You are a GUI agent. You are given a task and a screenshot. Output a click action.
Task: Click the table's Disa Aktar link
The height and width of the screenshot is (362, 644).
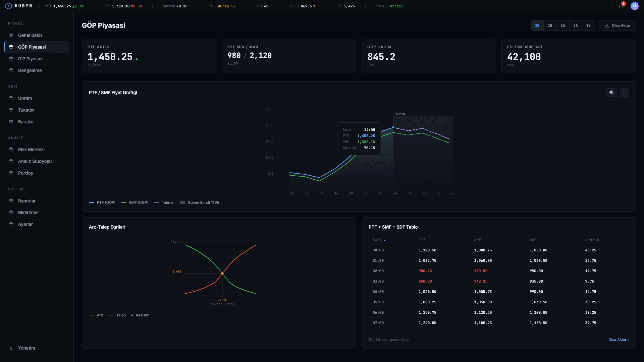click(x=619, y=340)
